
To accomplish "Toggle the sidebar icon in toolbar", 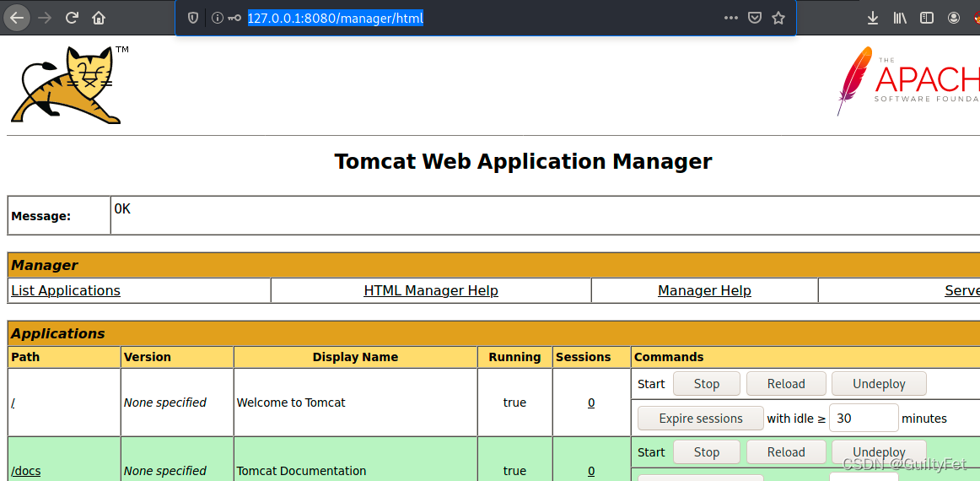I will pyautogui.click(x=926, y=18).
